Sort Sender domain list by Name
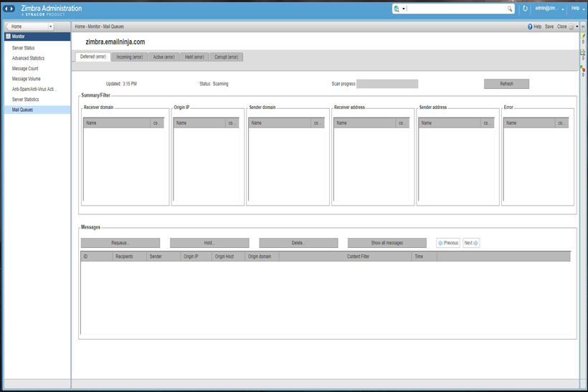The image size is (588, 392). click(280, 123)
